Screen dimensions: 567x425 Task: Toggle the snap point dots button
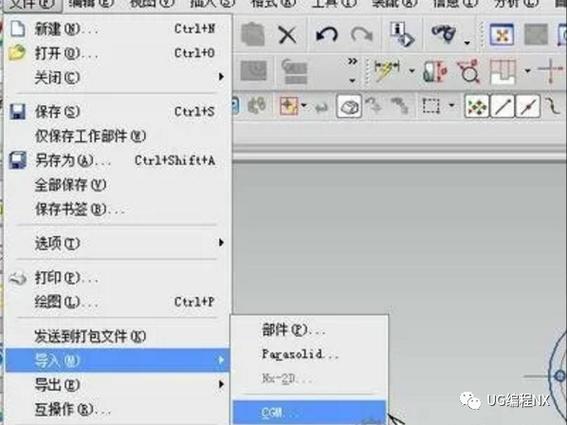click(x=477, y=106)
